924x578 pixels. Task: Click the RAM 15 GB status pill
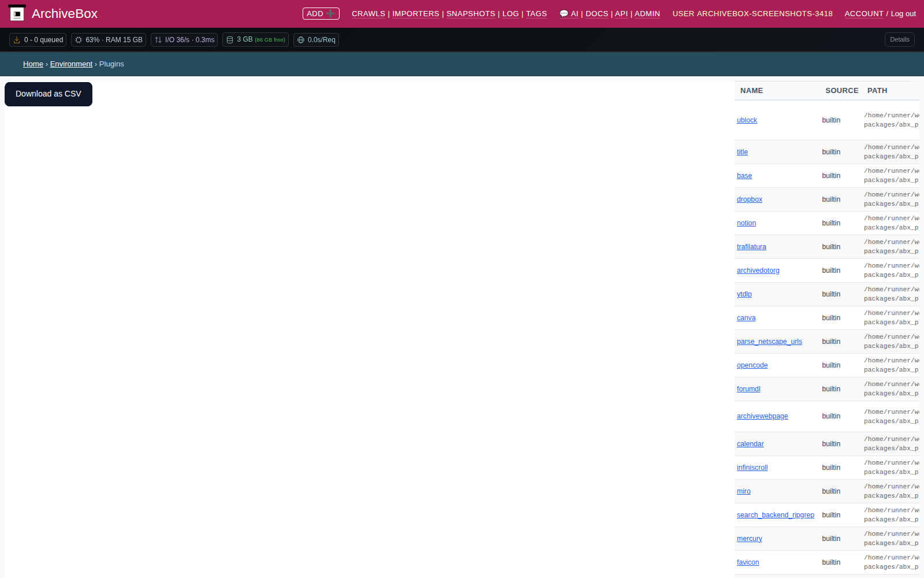coord(109,40)
